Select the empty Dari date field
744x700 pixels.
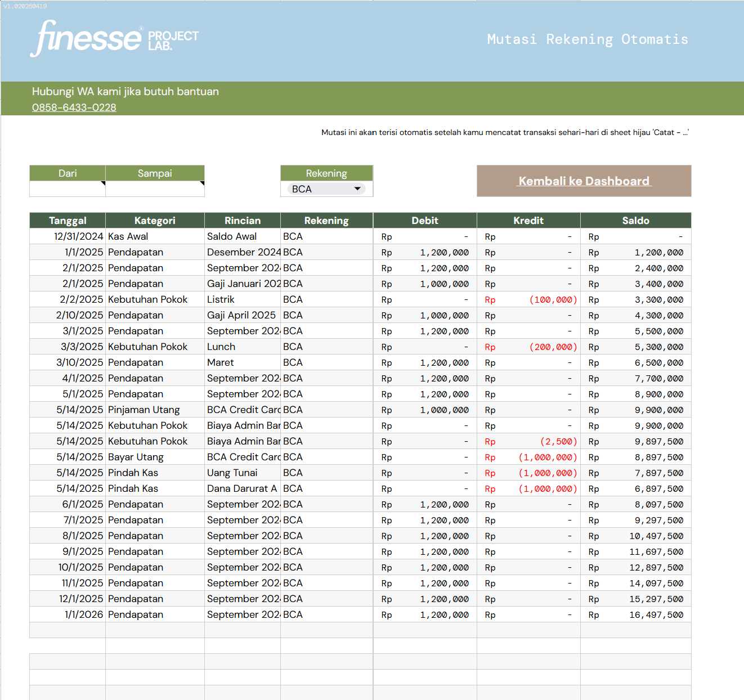(68, 189)
